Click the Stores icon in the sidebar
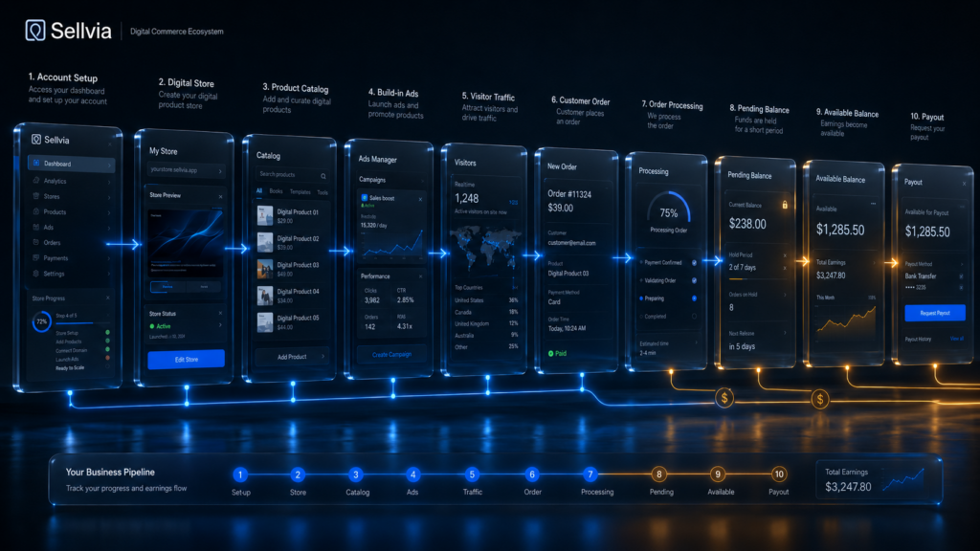 tap(36, 196)
